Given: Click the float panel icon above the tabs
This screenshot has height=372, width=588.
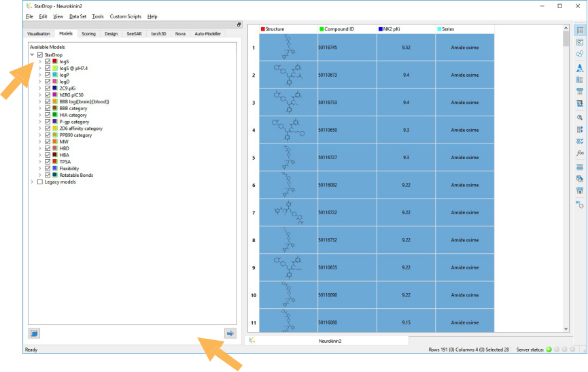Looking at the screenshot, I should (239, 24).
